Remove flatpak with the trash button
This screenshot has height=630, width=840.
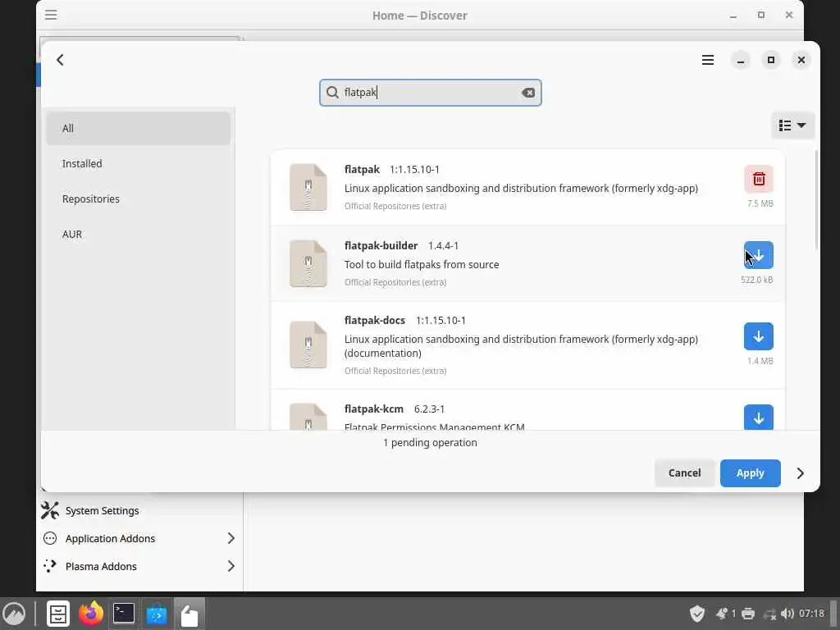(759, 179)
